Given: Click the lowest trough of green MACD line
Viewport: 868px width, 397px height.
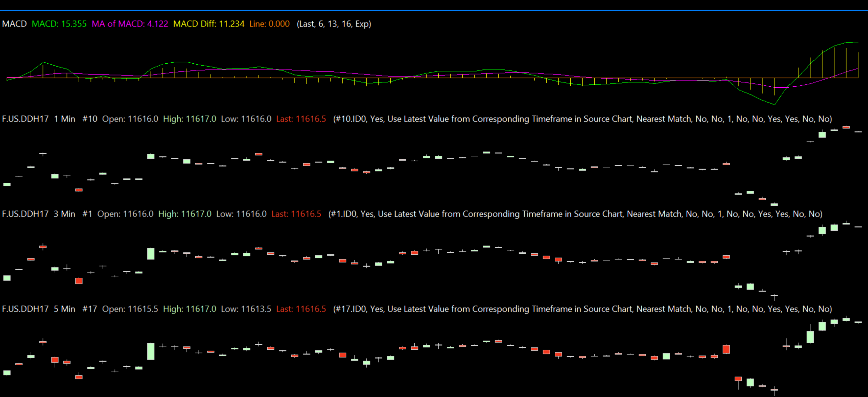Looking at the screenshot, I should coord(774,105).
